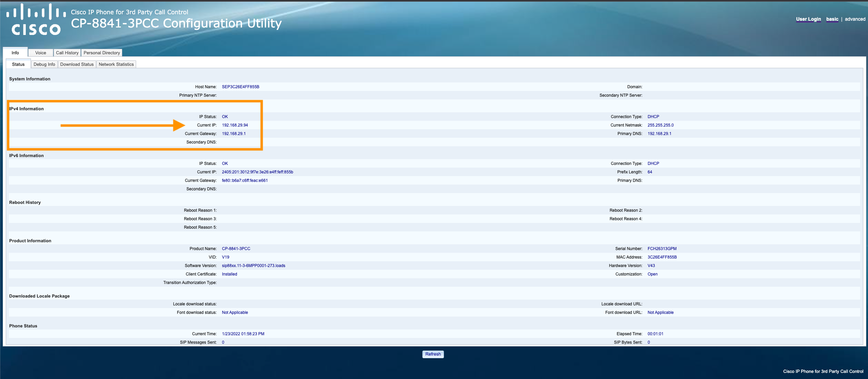Click the Product Information heading
Screen dimensions: 868x379
30,241
